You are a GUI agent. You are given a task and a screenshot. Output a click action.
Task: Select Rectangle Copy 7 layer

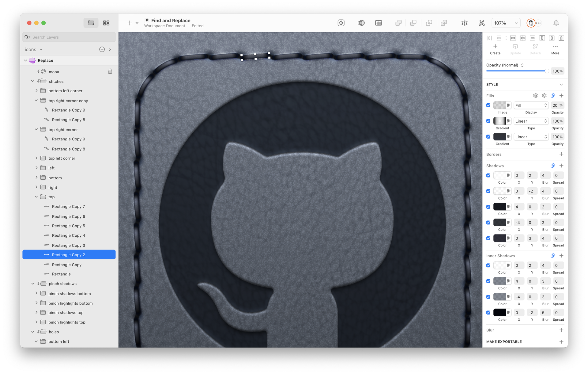[69, 207]
